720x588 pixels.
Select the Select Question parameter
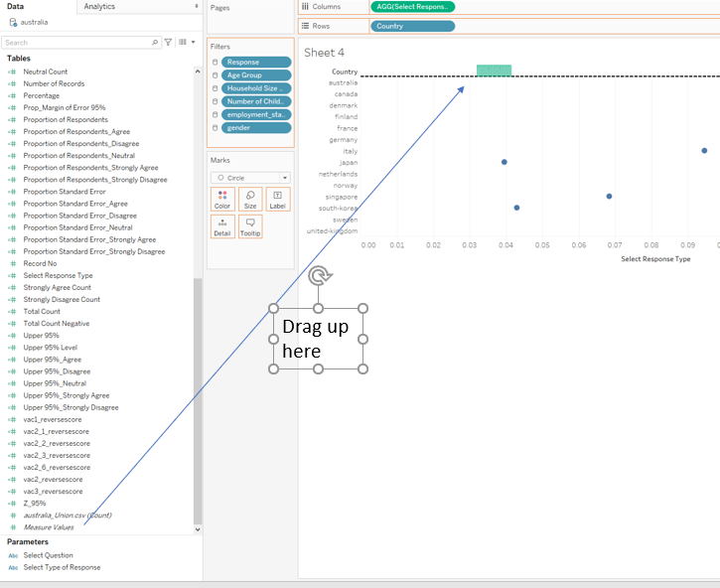pos(48,555)
